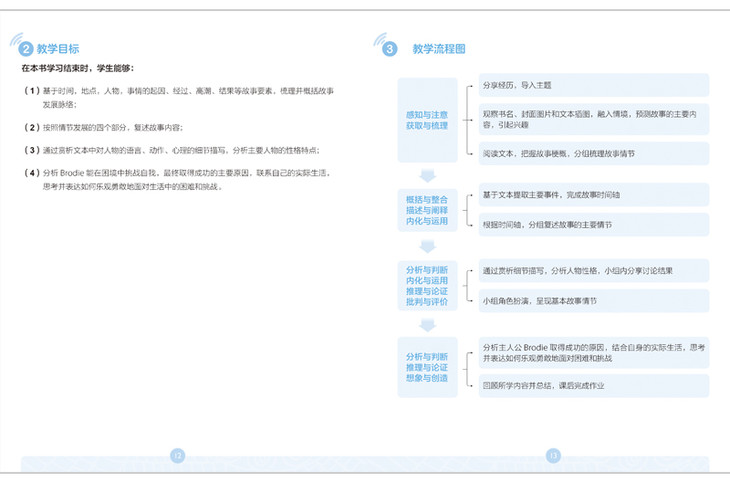The image size is (730, 483).
Task: Click the stage box containing 想象与创造
Action: click(x=427, y=367)
